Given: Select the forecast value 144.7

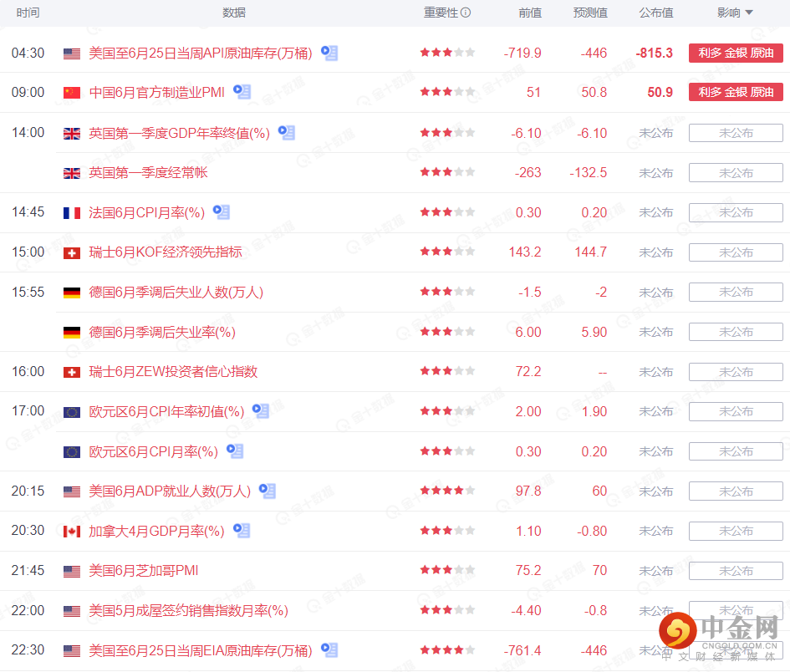Looking at the screenshot, I should pyautogui.click(x=590, y=252).
